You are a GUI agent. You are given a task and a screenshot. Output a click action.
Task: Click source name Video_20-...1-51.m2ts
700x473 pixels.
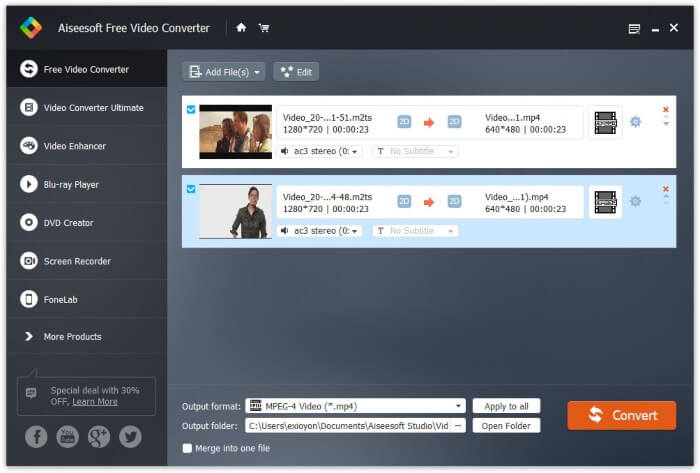[x=327, y=117]
